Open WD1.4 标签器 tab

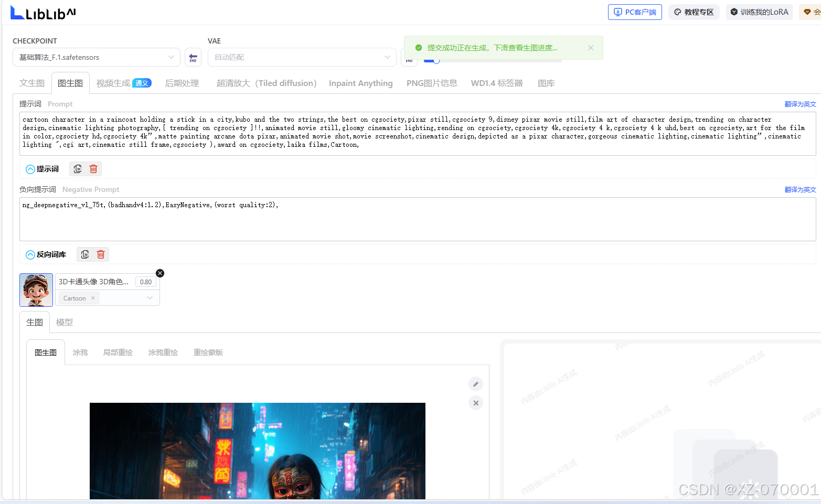(x=497, y=83)
